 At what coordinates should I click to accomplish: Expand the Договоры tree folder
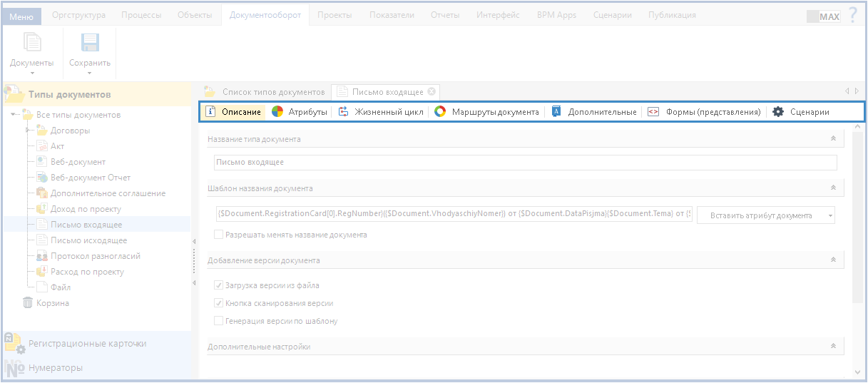tap(28, 131)
